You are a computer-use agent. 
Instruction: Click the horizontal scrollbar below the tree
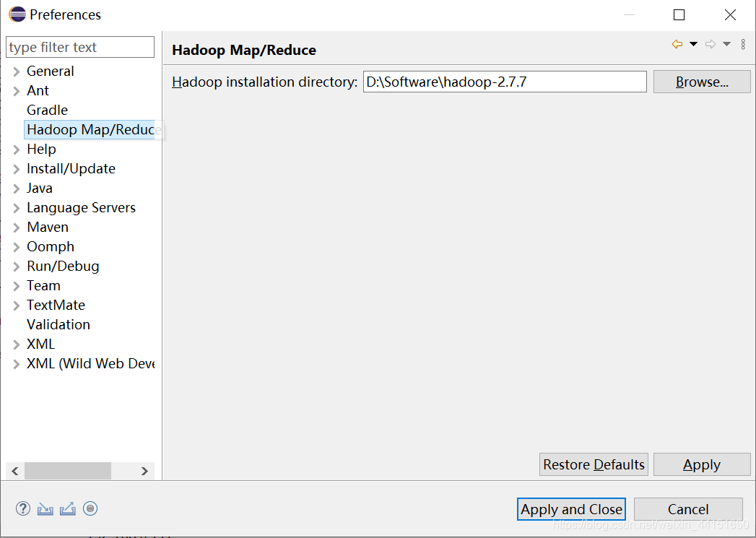tap(69, 471)
